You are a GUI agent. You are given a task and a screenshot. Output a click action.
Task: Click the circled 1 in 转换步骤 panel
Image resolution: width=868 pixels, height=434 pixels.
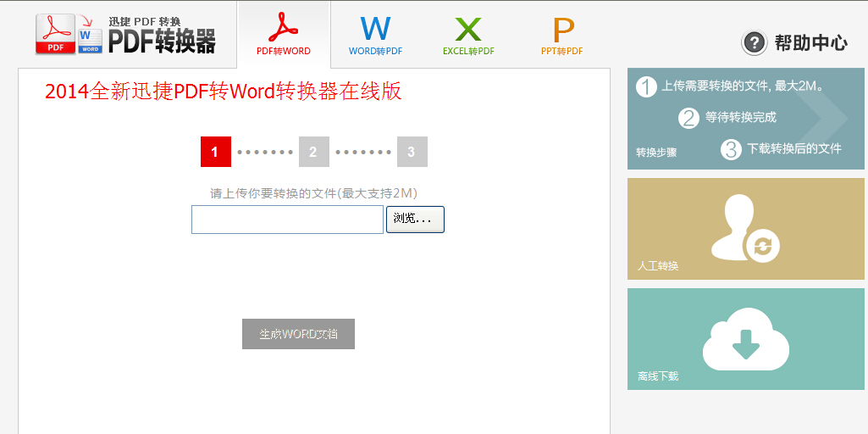click(646, 87)
